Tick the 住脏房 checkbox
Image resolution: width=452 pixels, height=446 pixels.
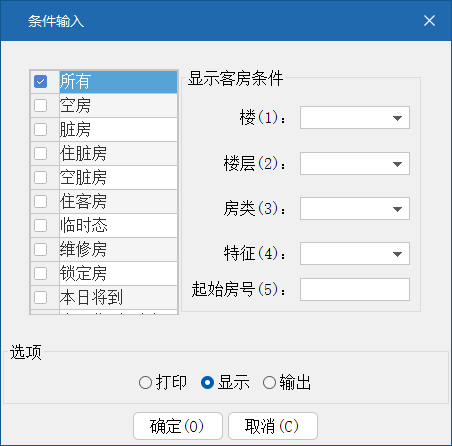40,153
